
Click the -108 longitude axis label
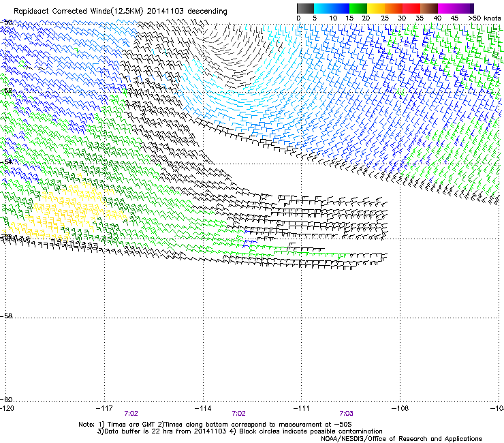coord(400,408)
